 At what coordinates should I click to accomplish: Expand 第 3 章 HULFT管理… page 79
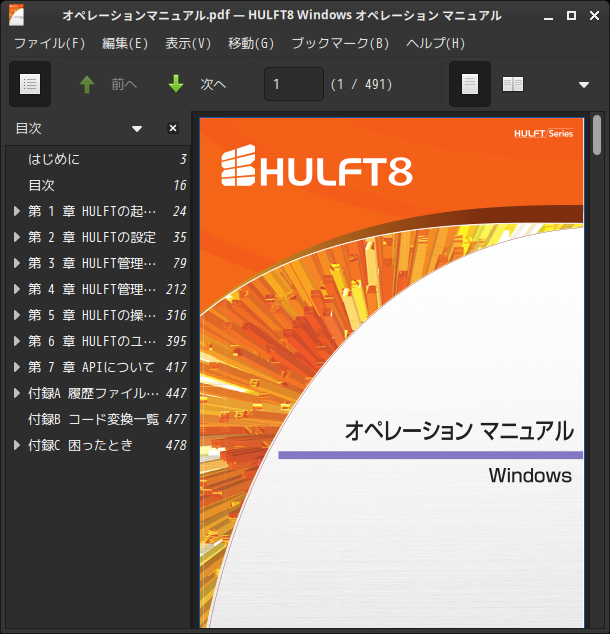[x=17, y=263]
